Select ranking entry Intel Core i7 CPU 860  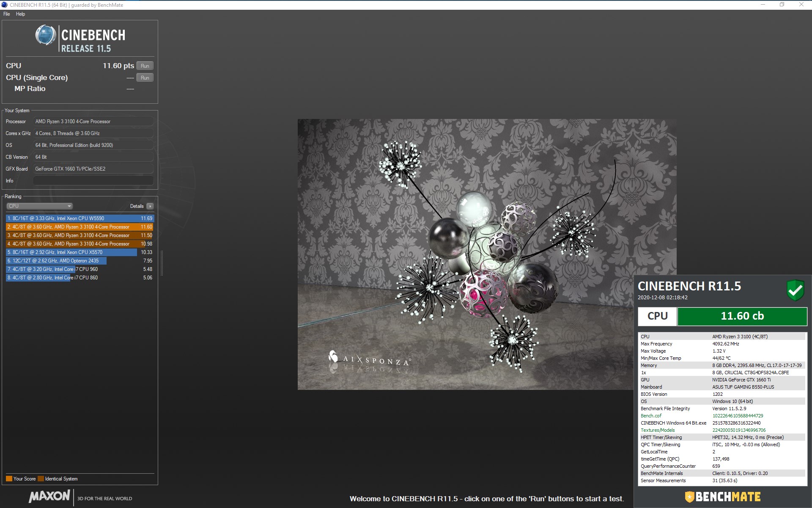coord(80,278)
